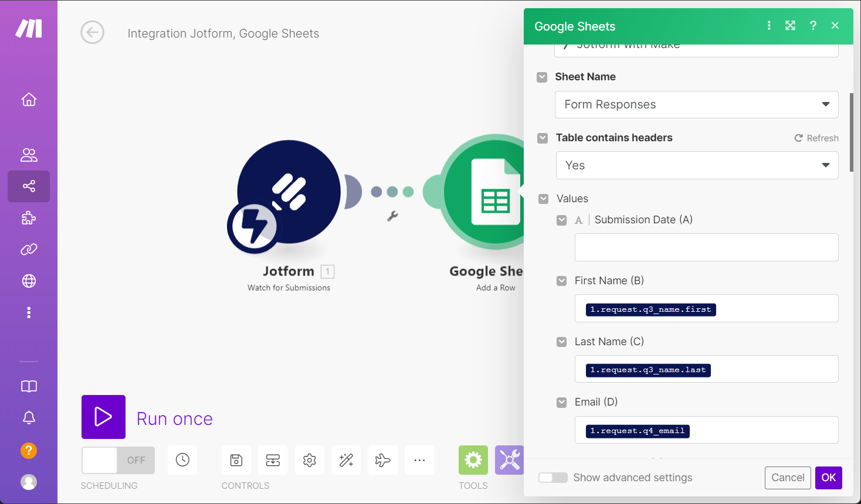Click the Submission Date (A) input field
Viewport: 861px width, 504px height.
click(706, 247)
